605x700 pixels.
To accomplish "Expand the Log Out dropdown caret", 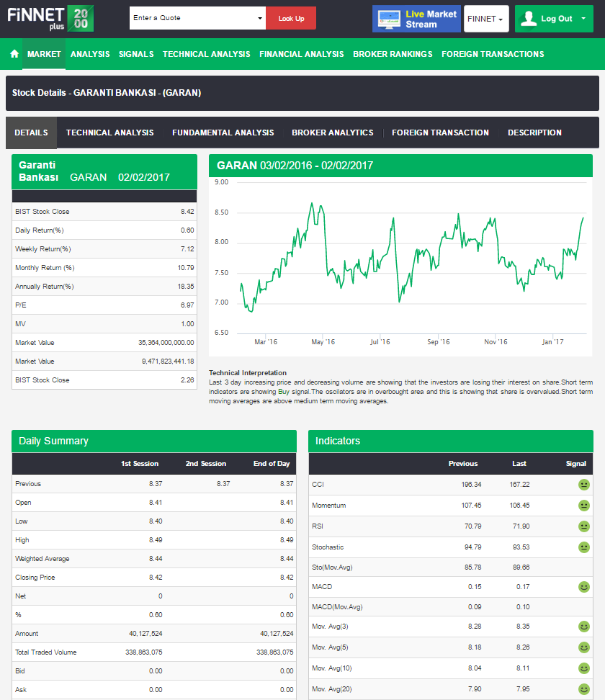I will pos(583,18).
